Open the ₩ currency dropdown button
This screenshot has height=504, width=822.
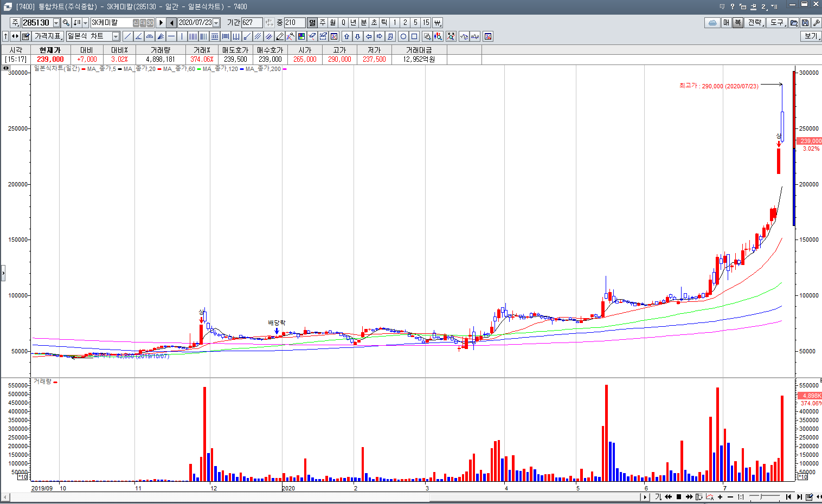(x=437, y=23)
